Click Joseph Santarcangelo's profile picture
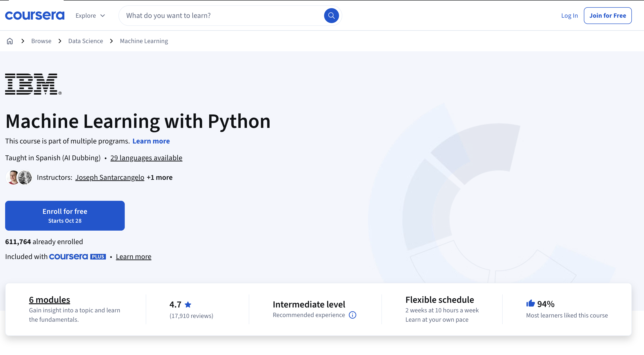The height and width of the screenshot is (355, 644). point(12,177)
